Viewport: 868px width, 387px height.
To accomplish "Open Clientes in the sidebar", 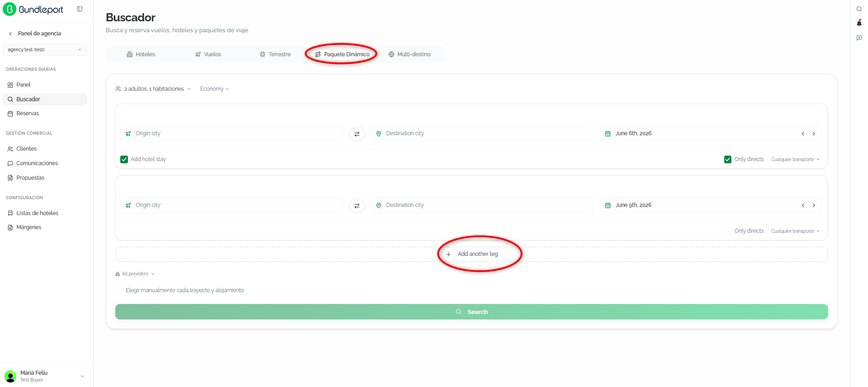I will tap(44, 149).
